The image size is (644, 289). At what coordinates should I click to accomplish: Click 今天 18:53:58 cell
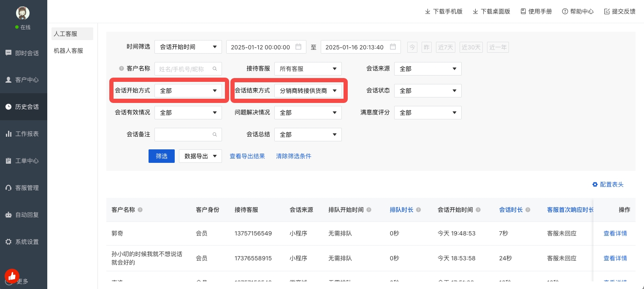457,258
